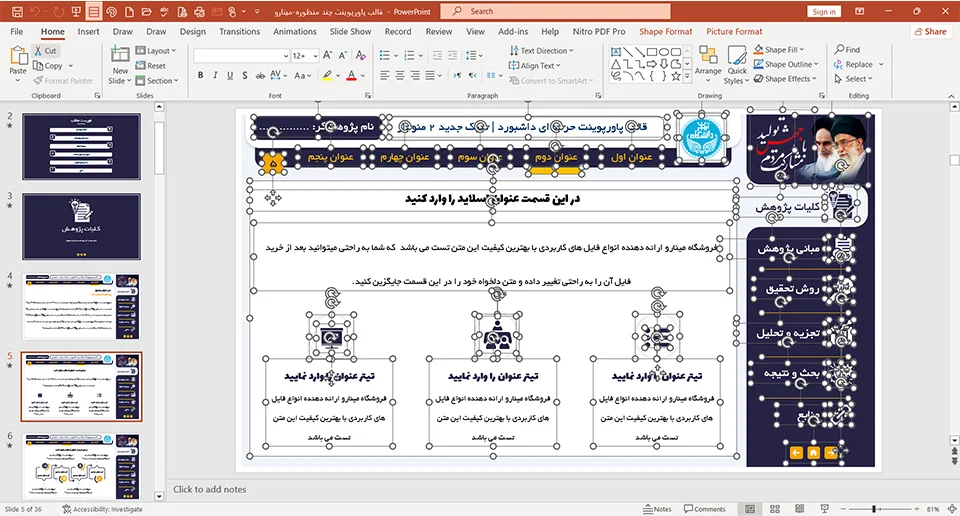Align text right
The height and width of the screenshot is (516, 960).
415,75
